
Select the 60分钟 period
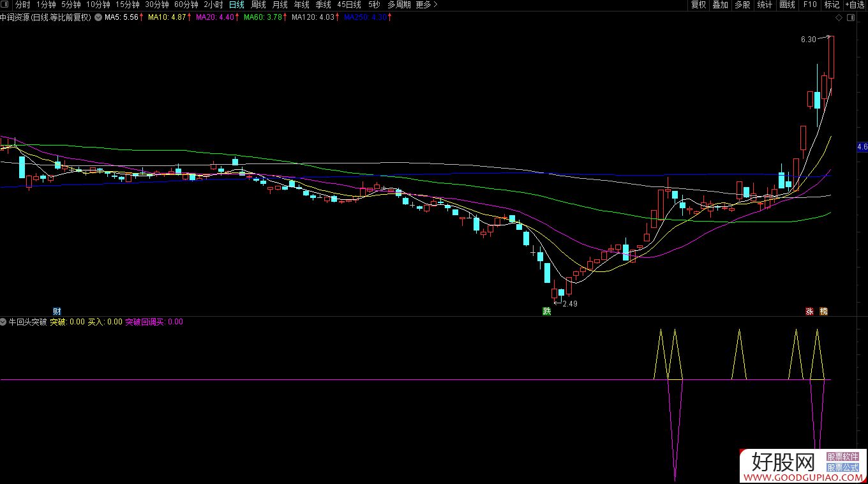coord(186,4)
